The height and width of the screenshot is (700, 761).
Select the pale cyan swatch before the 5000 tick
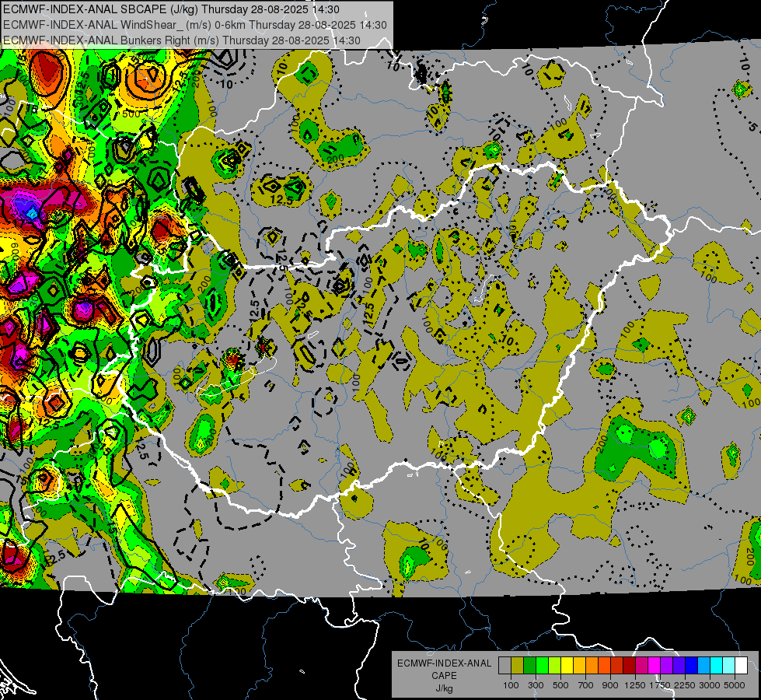point(729,665)
